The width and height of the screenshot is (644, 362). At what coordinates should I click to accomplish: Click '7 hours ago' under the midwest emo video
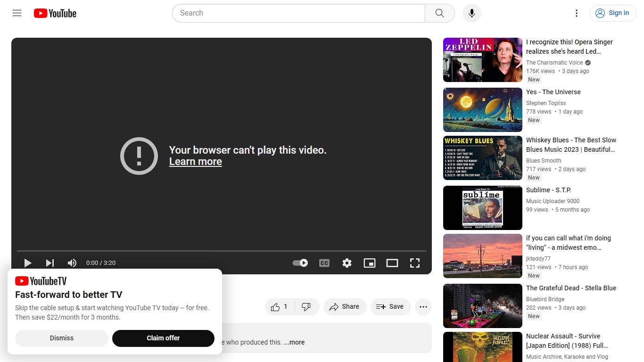(573, 267)
